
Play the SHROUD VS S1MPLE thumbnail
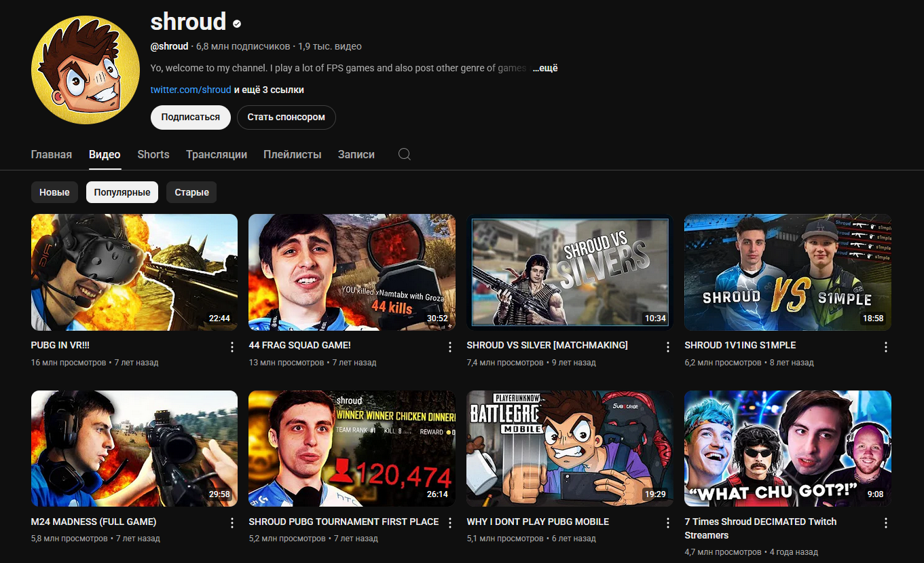point(788,272)
